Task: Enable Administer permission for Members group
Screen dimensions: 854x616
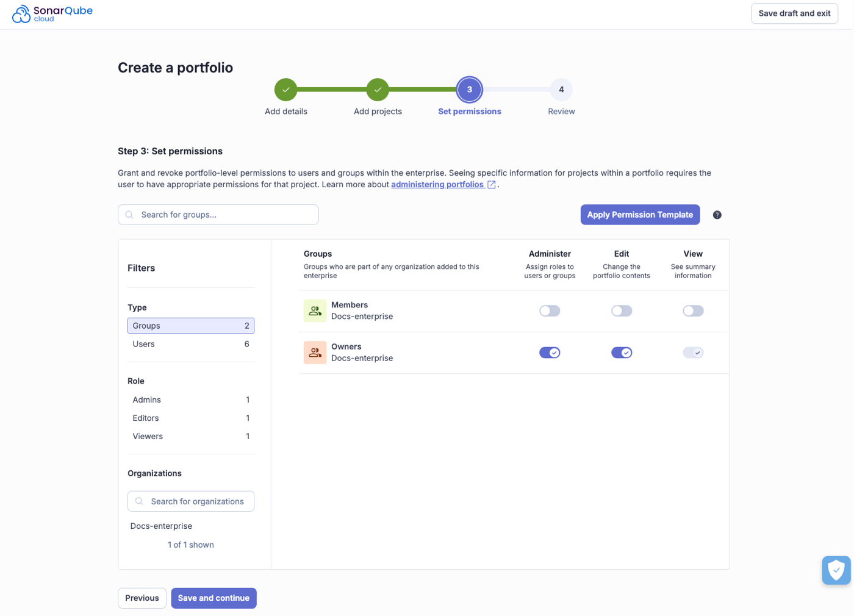Action: pos(550,310)
